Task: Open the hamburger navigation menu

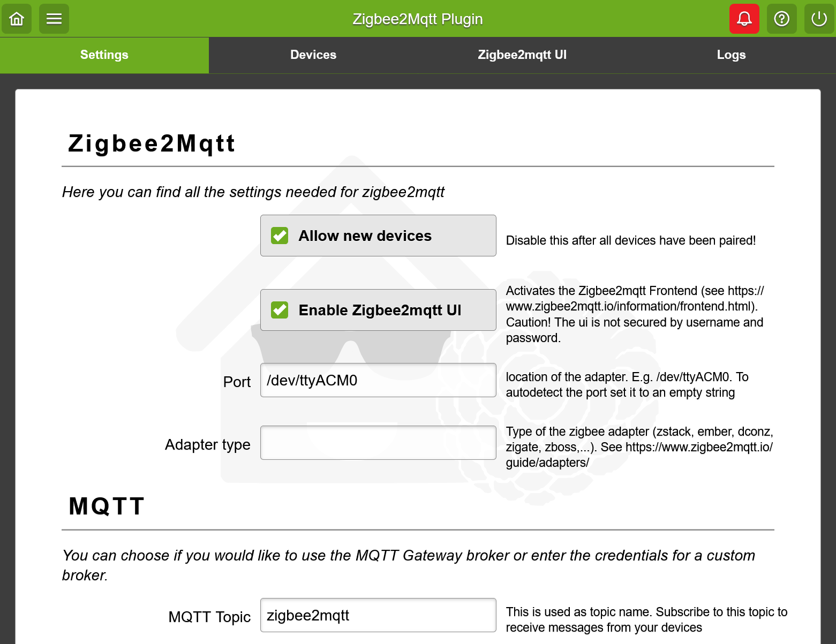Action: (54, 19)
